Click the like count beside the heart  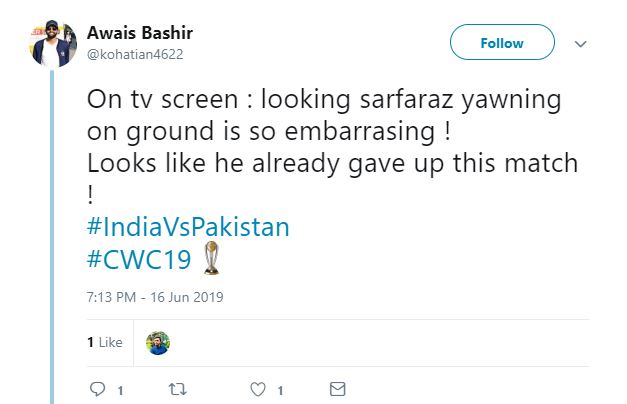pos(279,390)
